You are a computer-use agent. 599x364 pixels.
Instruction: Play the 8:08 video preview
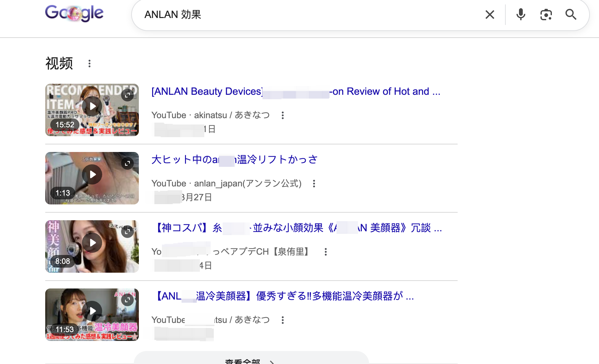(92, 243)
